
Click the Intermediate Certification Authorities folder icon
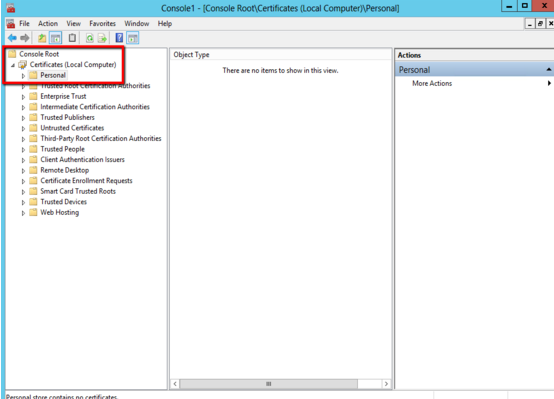coord(33,107)
